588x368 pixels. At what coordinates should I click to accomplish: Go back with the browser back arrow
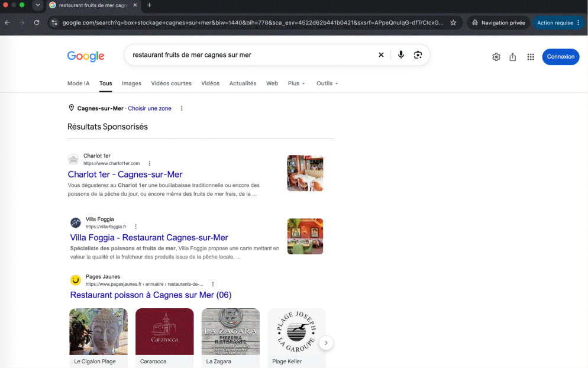click(8, 22)
